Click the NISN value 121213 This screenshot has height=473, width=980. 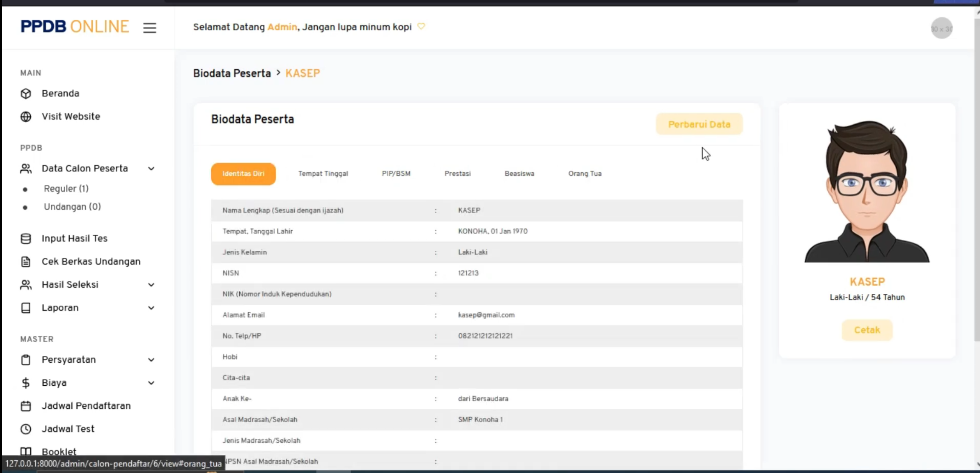[x=468, y=273]
